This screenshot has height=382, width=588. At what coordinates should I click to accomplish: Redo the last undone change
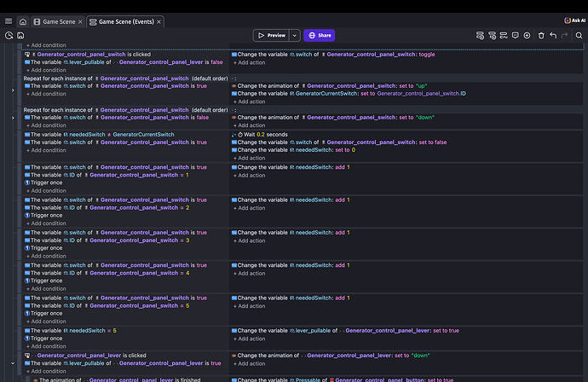(x=565, y=35)
